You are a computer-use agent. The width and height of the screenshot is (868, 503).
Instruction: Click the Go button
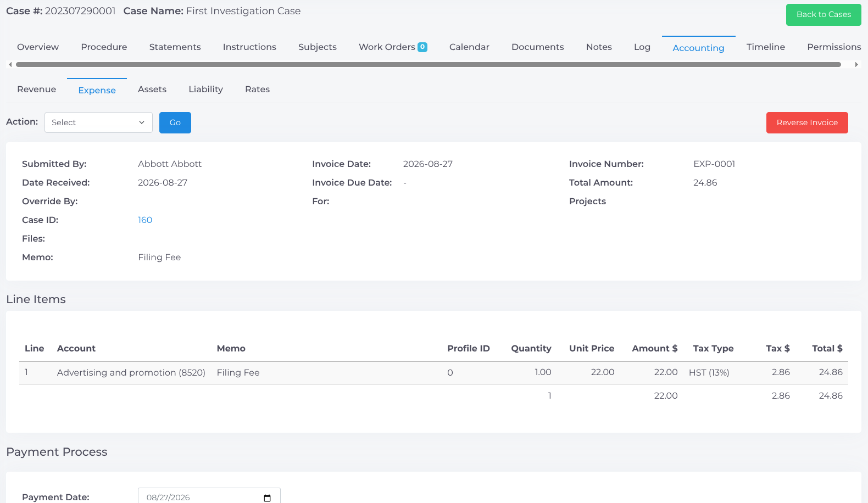click(175, 122)
